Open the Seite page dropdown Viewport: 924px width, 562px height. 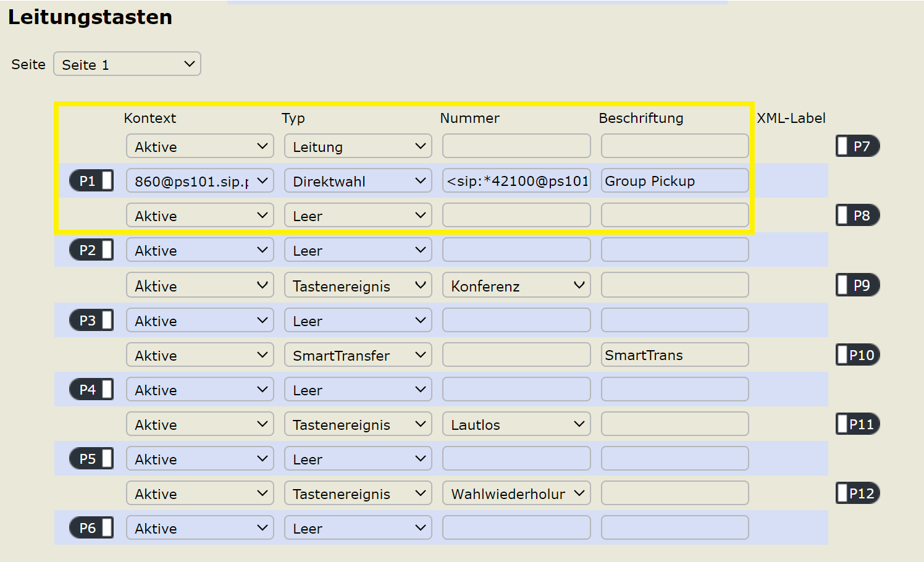pos(127,64)
